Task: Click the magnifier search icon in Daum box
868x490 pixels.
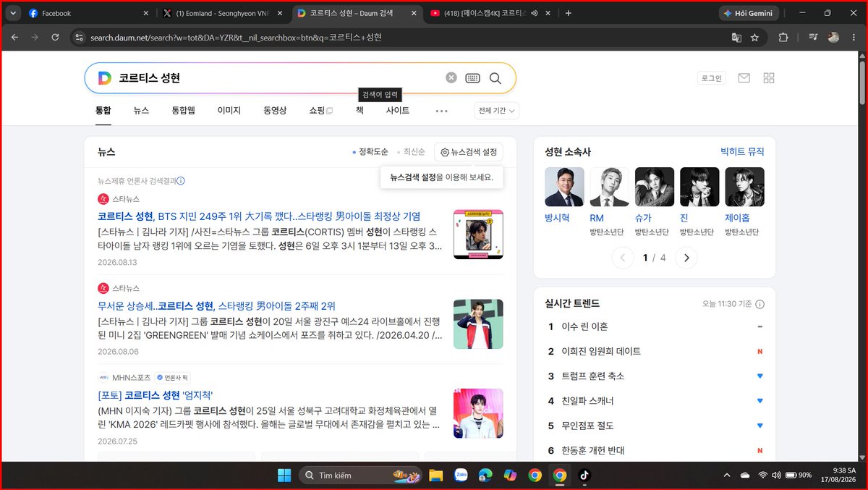Action: [495, 78]
